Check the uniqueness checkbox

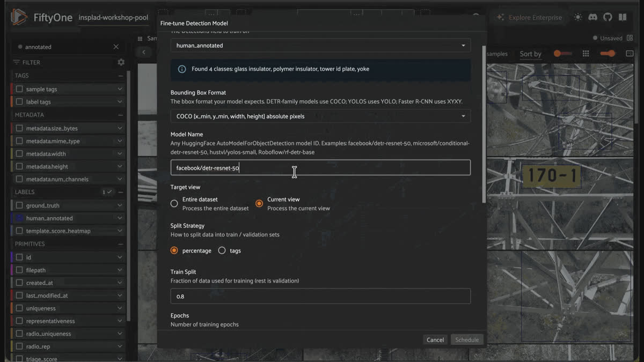[19, 308]
